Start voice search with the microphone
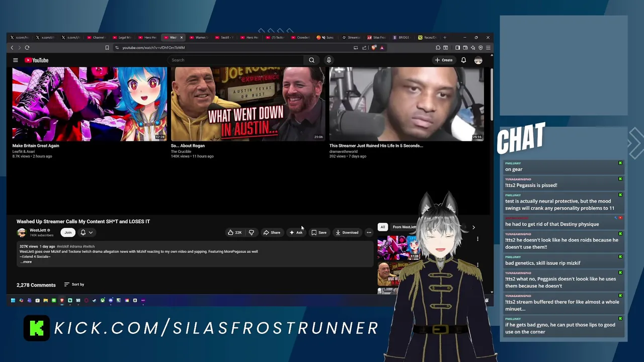Image resolution: width=644 pixels, height=362 pixels. point(329,60)
